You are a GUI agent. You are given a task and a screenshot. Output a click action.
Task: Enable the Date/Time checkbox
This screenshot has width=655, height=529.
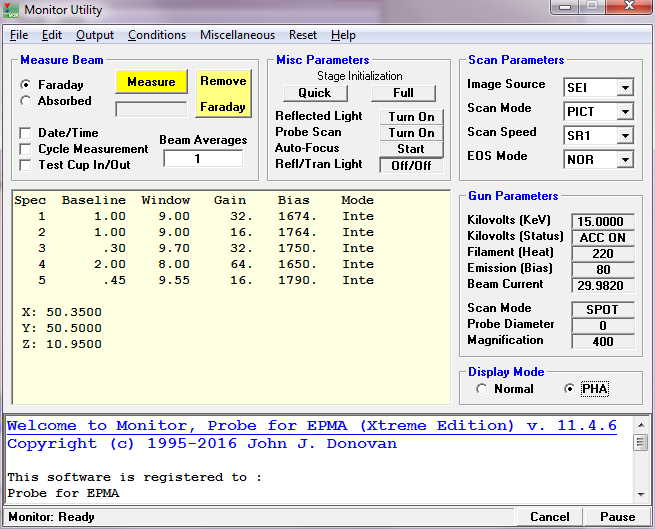click(26, 133)
